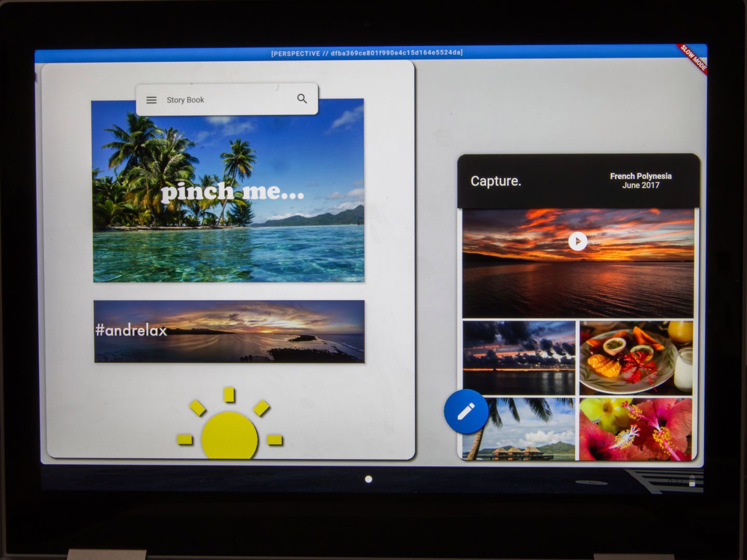This screenshot has height=560, width=747.
Task: Play the sunset video
Action: 577,241
